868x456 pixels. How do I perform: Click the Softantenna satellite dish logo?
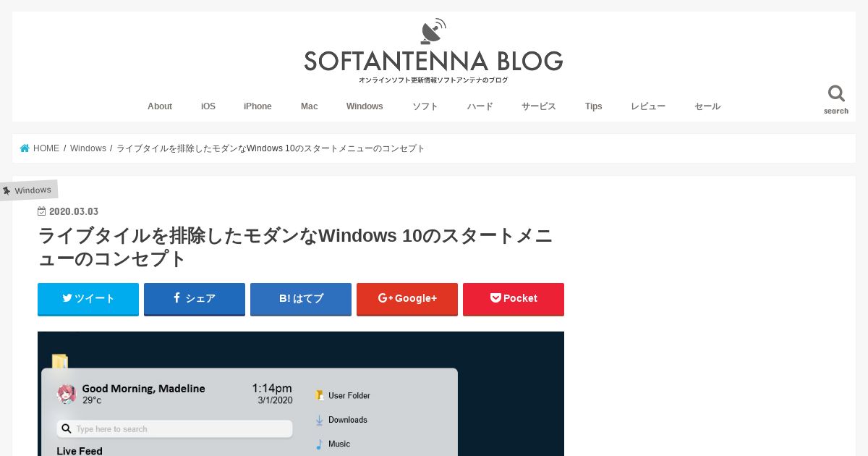433,32
